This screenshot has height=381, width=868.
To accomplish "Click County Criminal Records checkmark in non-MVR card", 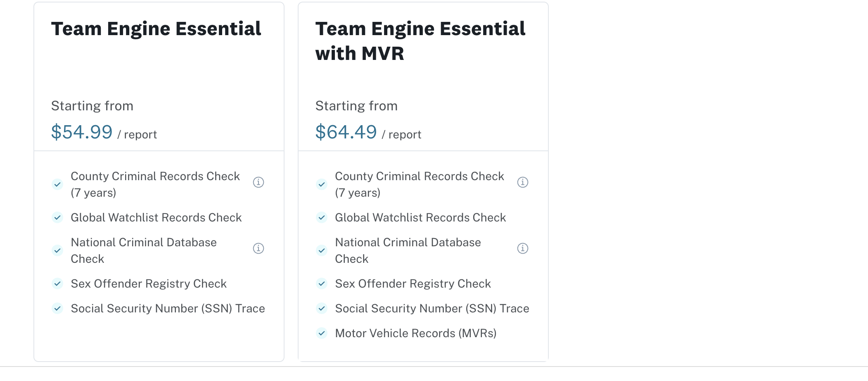I will pos(57,184).
